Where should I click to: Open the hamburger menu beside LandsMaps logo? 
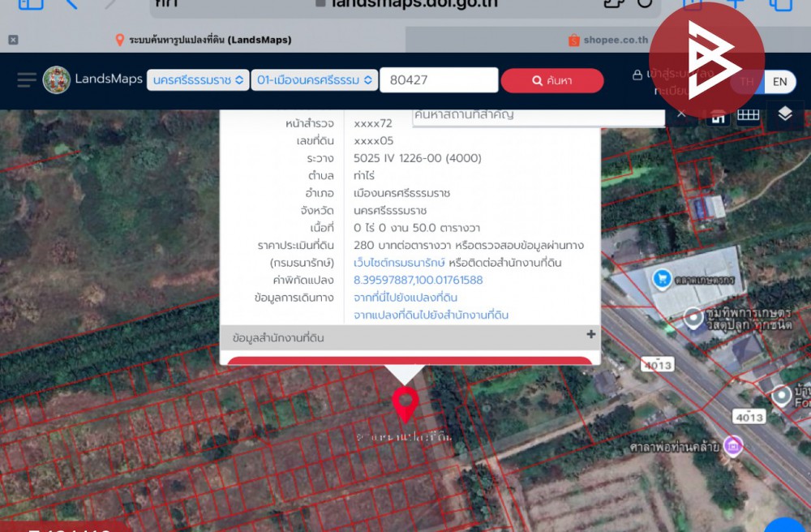pyautogui.click(x=27, y=79)
